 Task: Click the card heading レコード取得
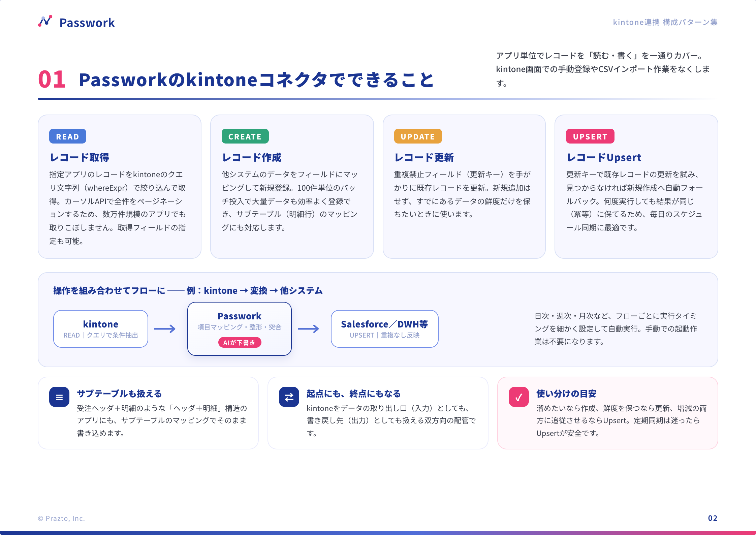[80, 157]
